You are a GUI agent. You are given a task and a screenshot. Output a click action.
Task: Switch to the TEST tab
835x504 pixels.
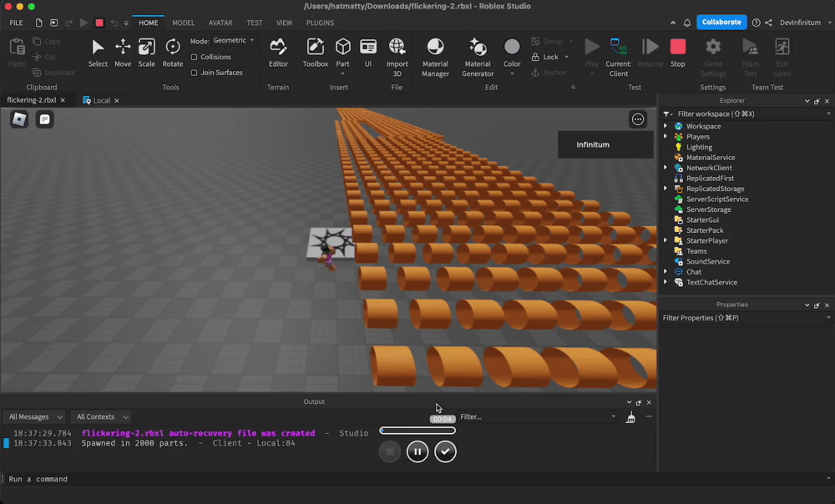click(x=254, y=23)
